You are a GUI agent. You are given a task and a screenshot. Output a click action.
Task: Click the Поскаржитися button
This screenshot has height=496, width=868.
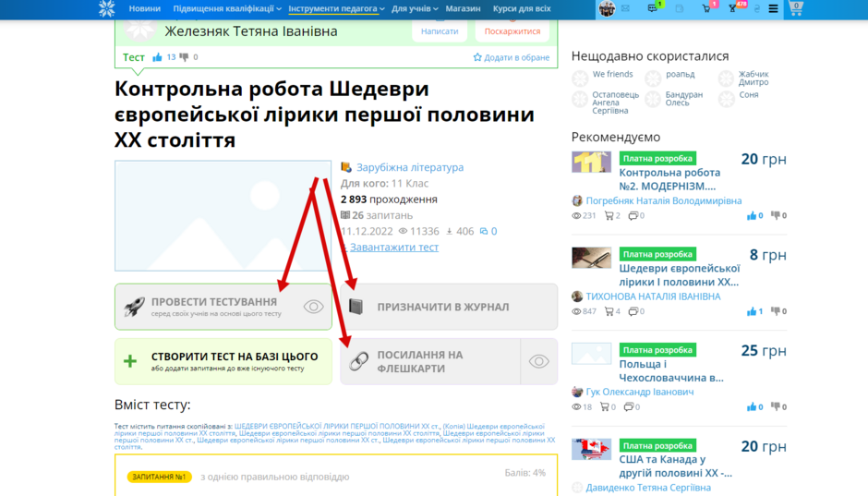[512, 31]
